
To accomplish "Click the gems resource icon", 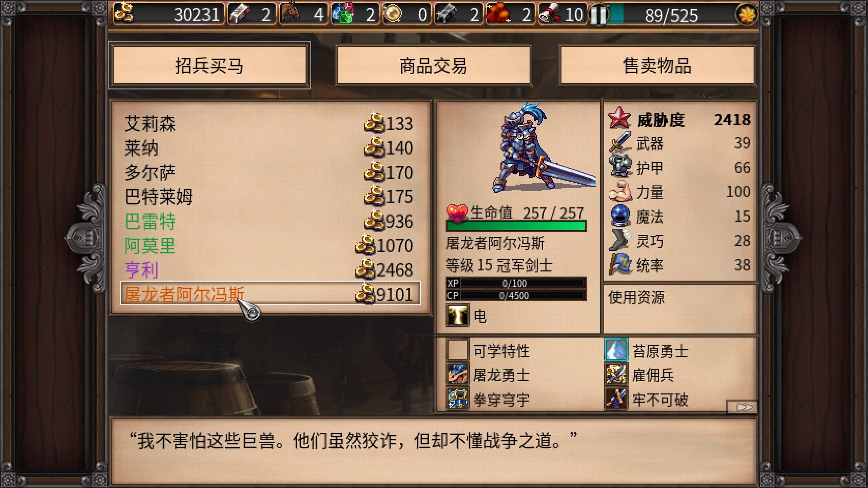I will (342, 14).
